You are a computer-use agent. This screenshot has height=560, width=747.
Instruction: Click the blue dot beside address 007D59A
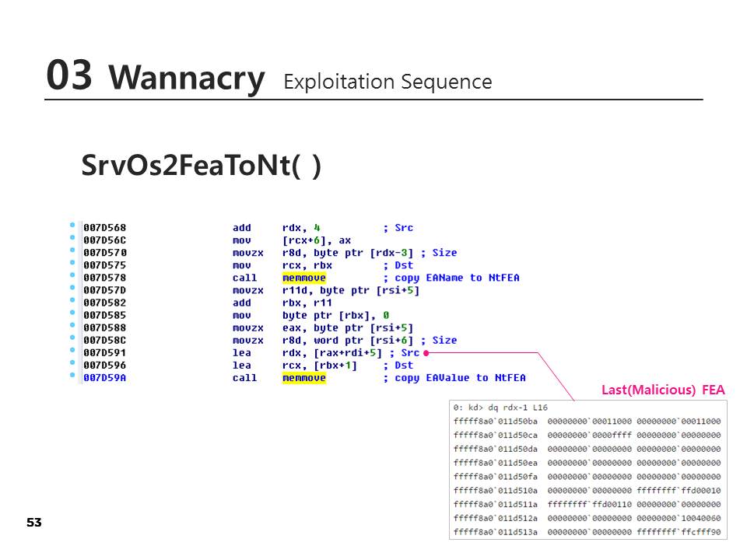(72, 376)
